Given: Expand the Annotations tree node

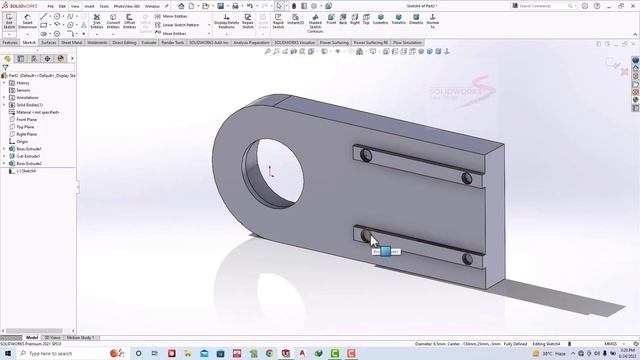Looking at the screenshot, I should [4, 98].
